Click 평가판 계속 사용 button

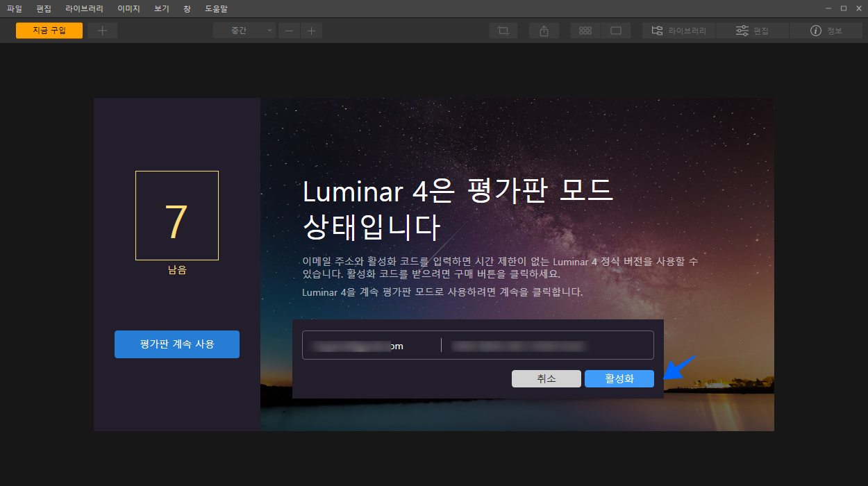tap(177, 344)
